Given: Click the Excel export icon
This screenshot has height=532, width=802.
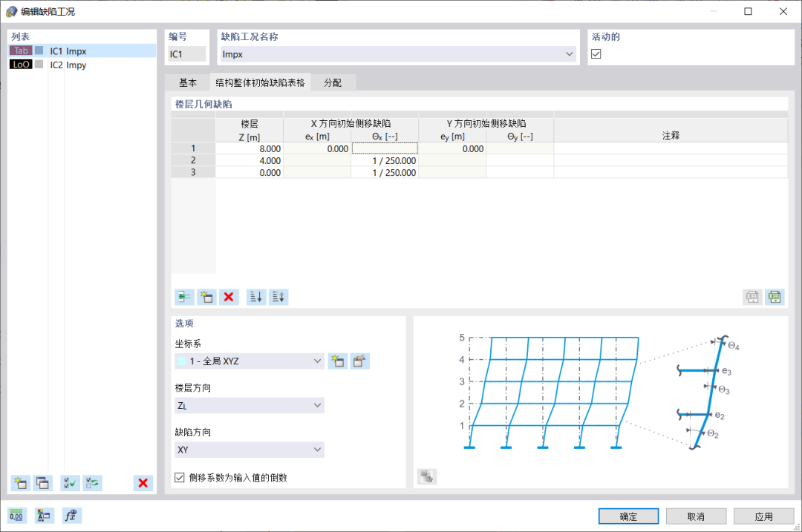Looking at the screenshot, I should (775, 297).
